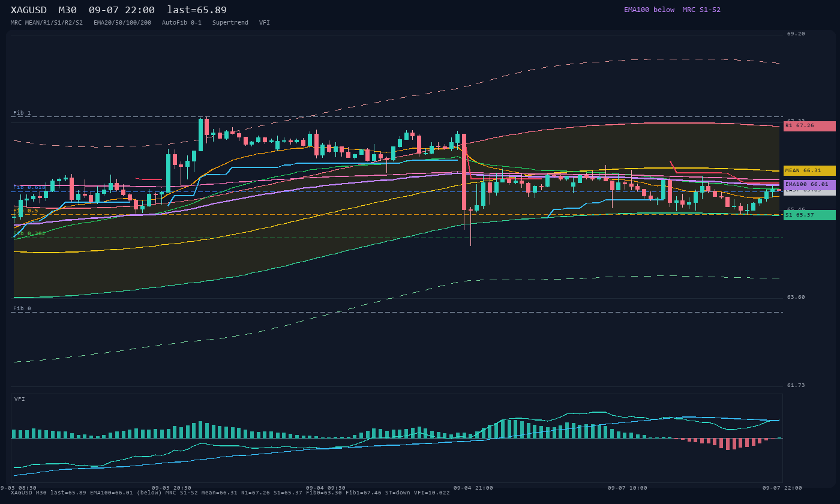Click the 09-04 21:00 time axis label

pos(473,488)
